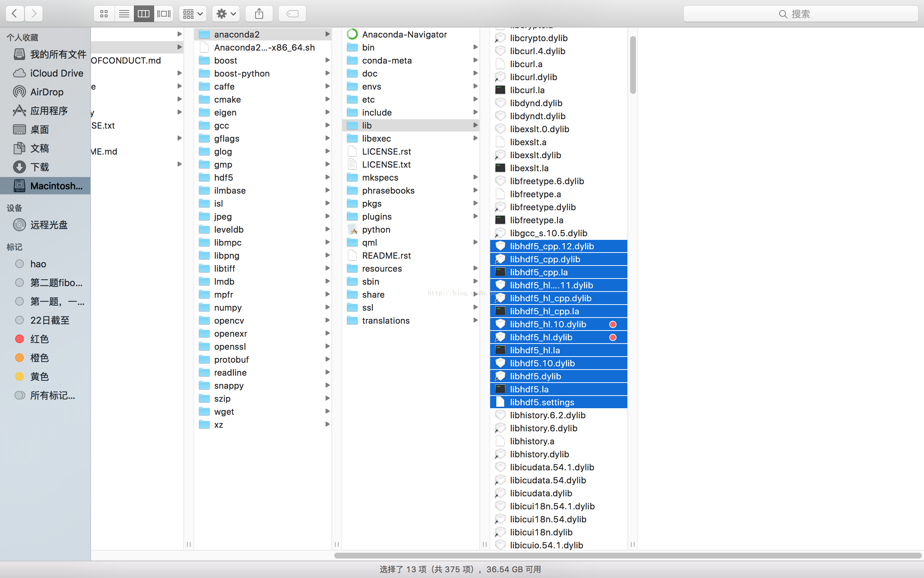This screenshot has height=578, width=924.
Task: Expand the protobuf folder arrow
Action: pyautogui.click(x=327, y=359)
